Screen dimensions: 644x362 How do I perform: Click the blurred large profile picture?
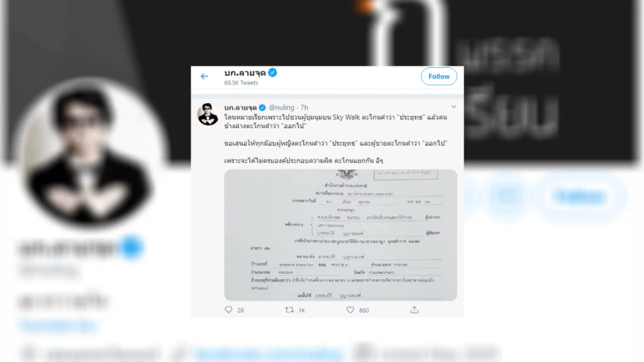click(x=89, y=154)
